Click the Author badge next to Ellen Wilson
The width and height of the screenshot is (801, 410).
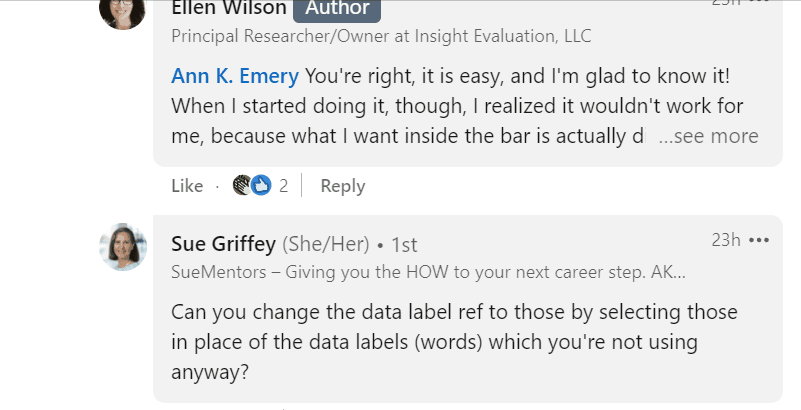[337, 10]
